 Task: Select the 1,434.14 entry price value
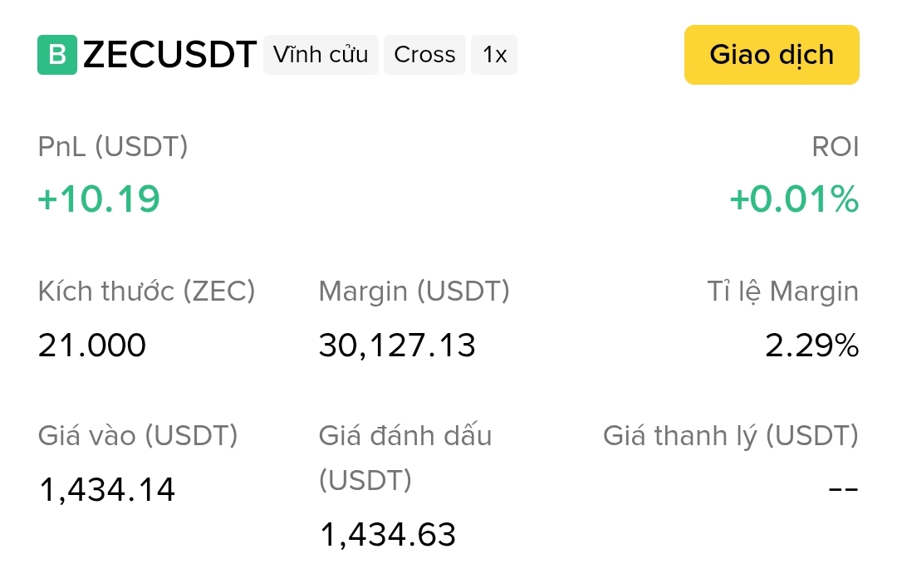pos(106,490)
